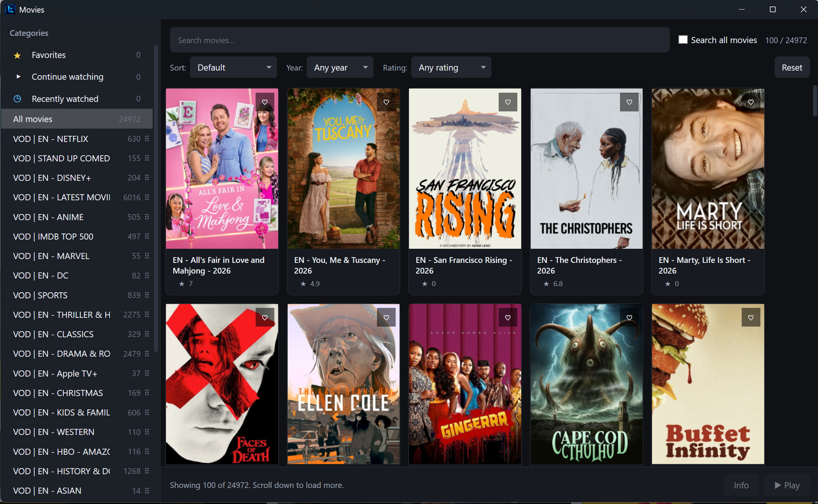
Task: Click drag-handle dots on the DISNEY+ category row
Action: 147,177
